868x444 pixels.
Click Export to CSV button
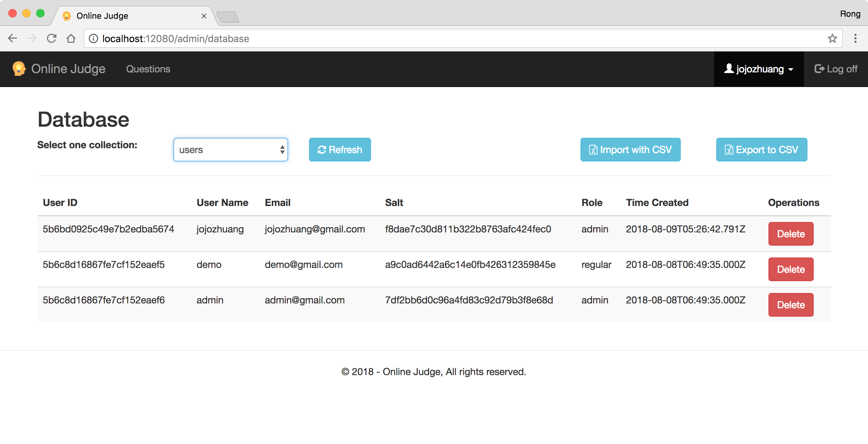click(x=762, y=150)
